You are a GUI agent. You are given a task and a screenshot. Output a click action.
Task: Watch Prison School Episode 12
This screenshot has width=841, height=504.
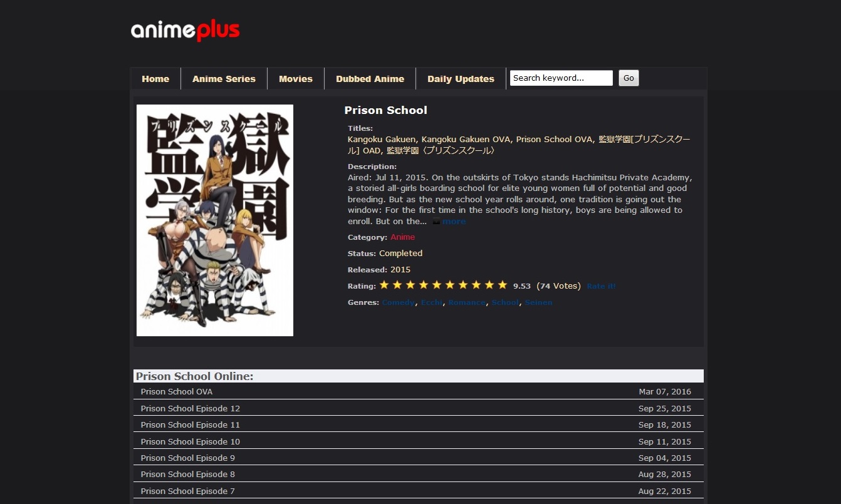click(x=191, y=408)
